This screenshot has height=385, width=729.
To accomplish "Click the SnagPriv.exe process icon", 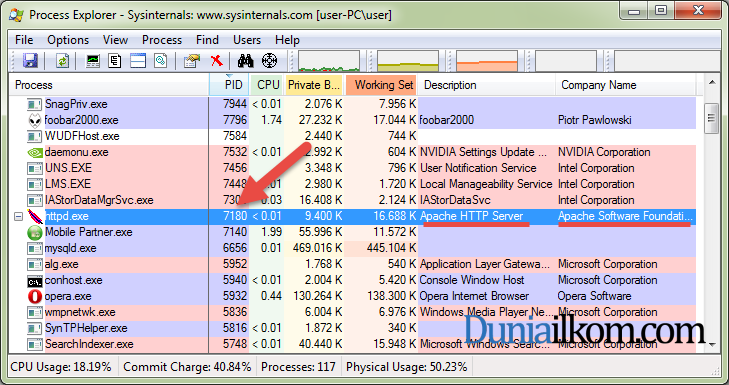I will click(x=35, y=105).
